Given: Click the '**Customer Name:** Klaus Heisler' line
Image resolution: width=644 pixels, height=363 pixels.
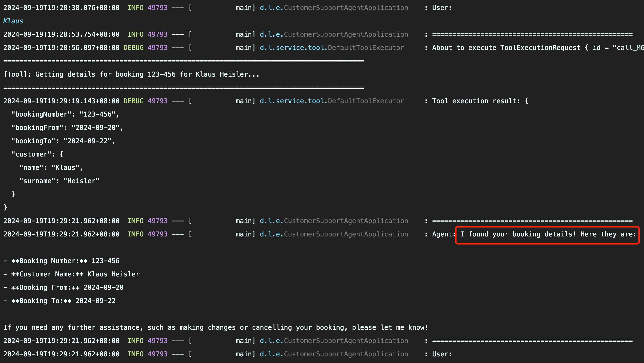Looking at the screenshot, I should 72,274.
